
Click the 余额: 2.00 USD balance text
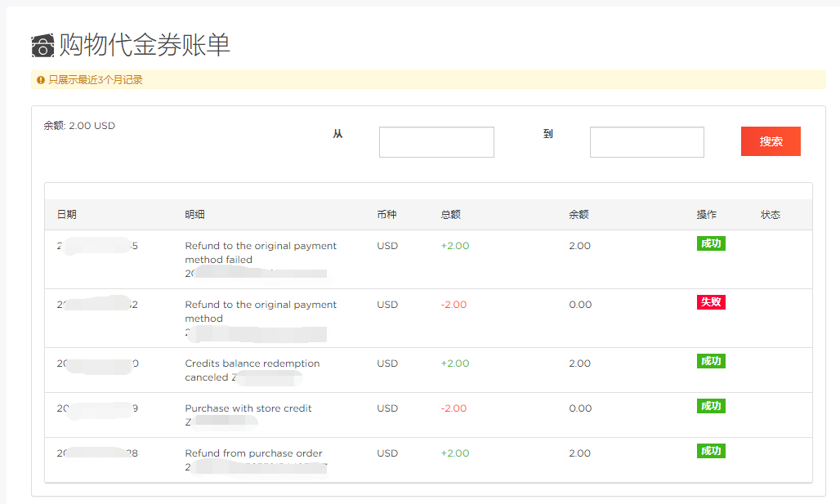coord(79,126)
